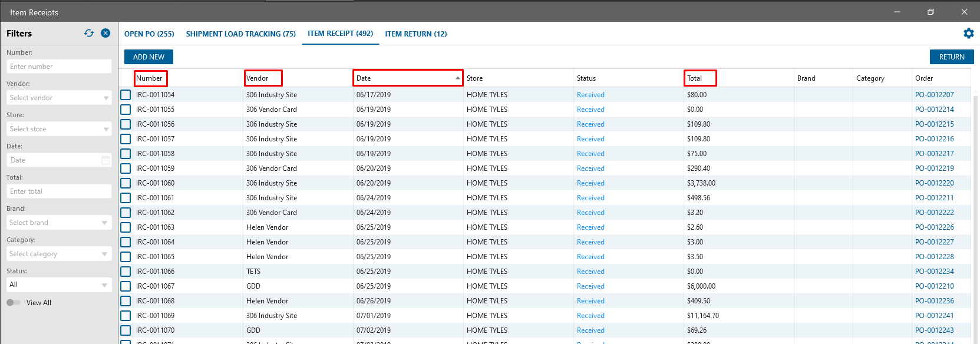Open order link PO-0012236
The height and width of the screenshot is (344, 980).
click(934, 301)
